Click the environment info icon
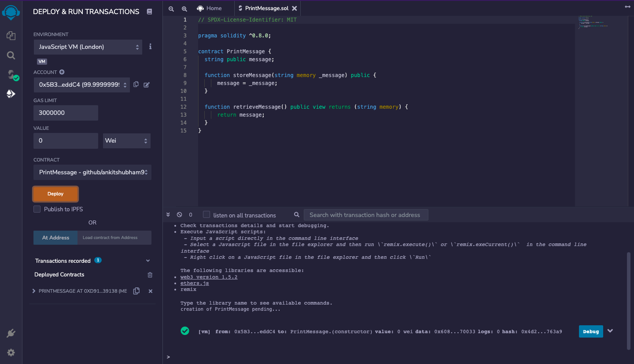Image resolution: width=634 pixels, height=364 pixels. click(x=150, y=47)
